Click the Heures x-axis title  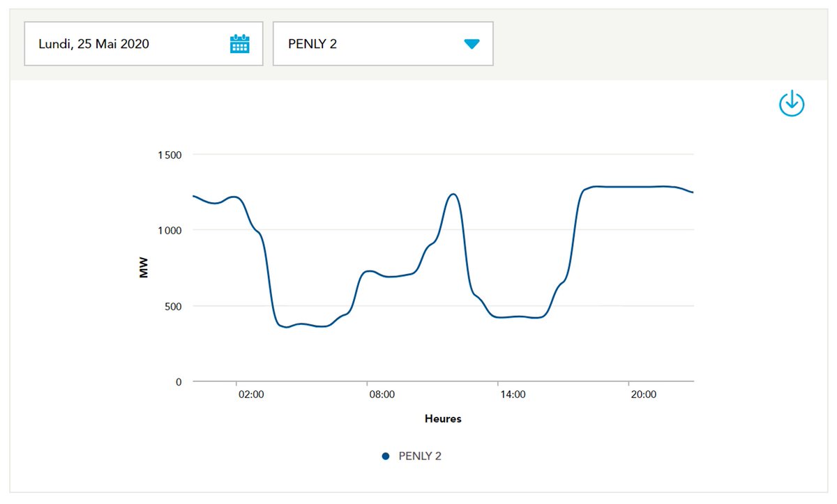pos(443,419)
